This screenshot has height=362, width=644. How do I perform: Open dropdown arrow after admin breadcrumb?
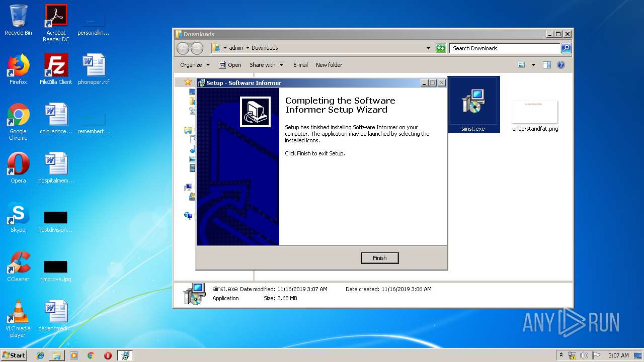248,48
